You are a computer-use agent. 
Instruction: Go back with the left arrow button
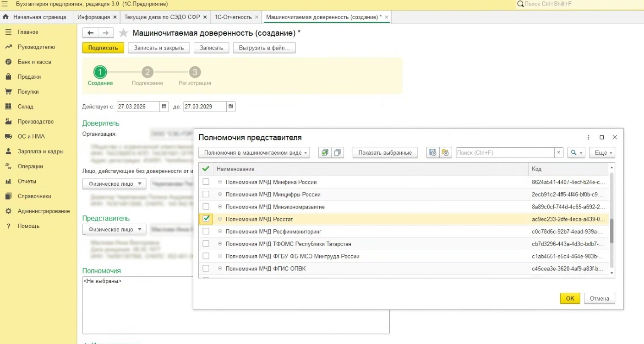[90, 33]
